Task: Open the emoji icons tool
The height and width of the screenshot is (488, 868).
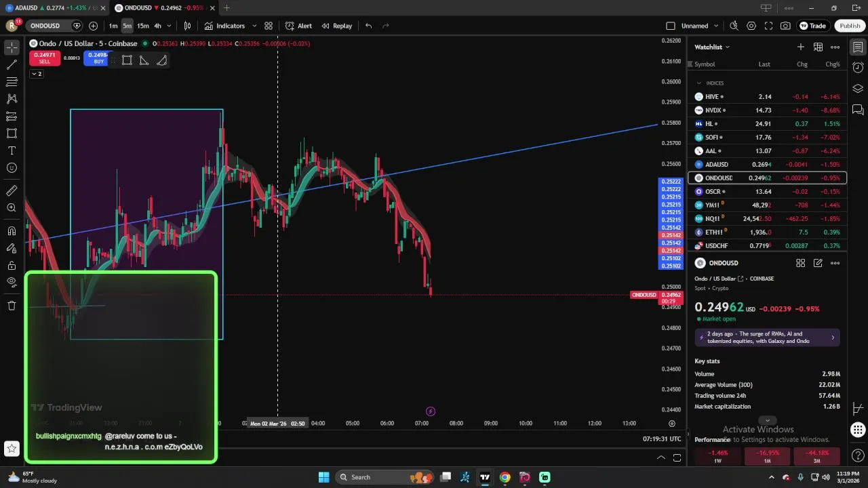Action: pyautogui.click(x=12, y=168)
